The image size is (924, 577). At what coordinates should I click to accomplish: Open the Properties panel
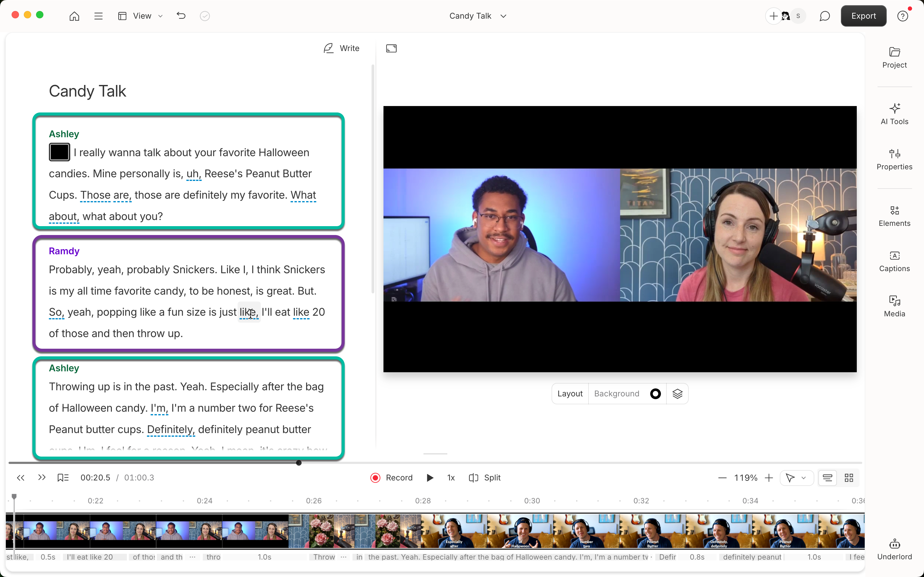[x=894, y=159]
